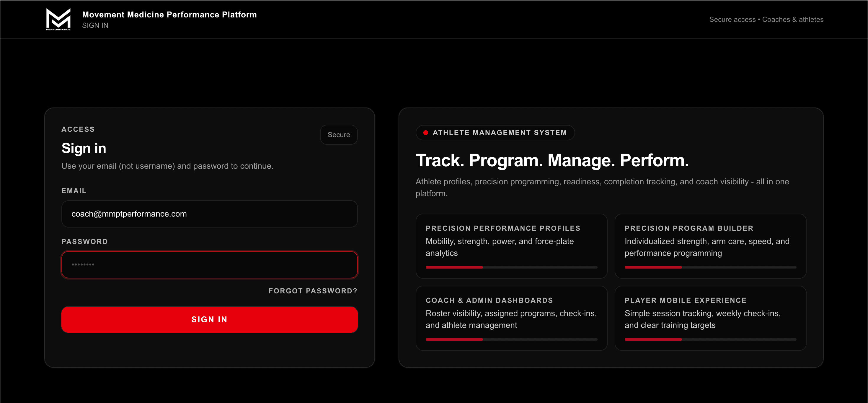
Task: Click 'Simple session tracking, weekly check-ins' text
Action: [703, 319]
